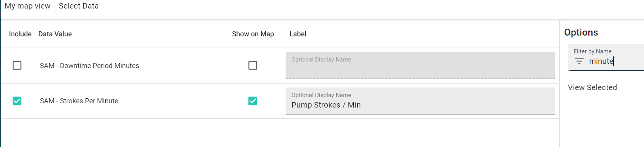Enable Include for SAM - Downtime Period Minutes
Image resolution: width=644 pixels, height=147 pixels.
tap(17, 65)
